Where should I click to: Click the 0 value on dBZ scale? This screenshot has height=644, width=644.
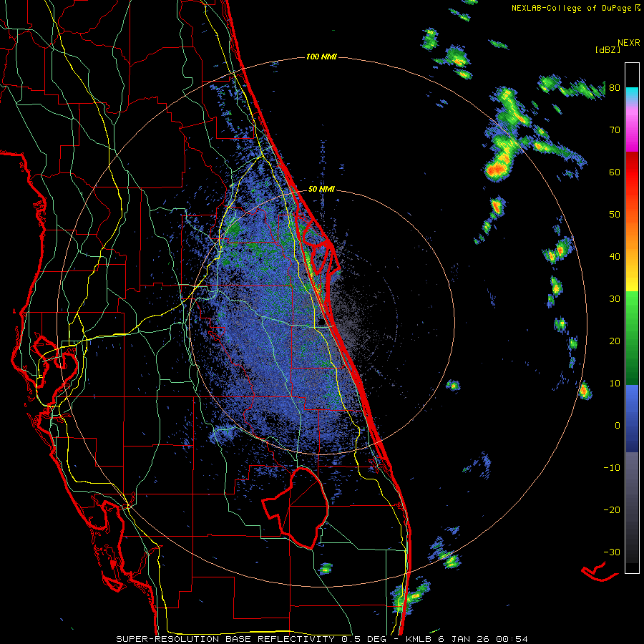coord(618,426)
